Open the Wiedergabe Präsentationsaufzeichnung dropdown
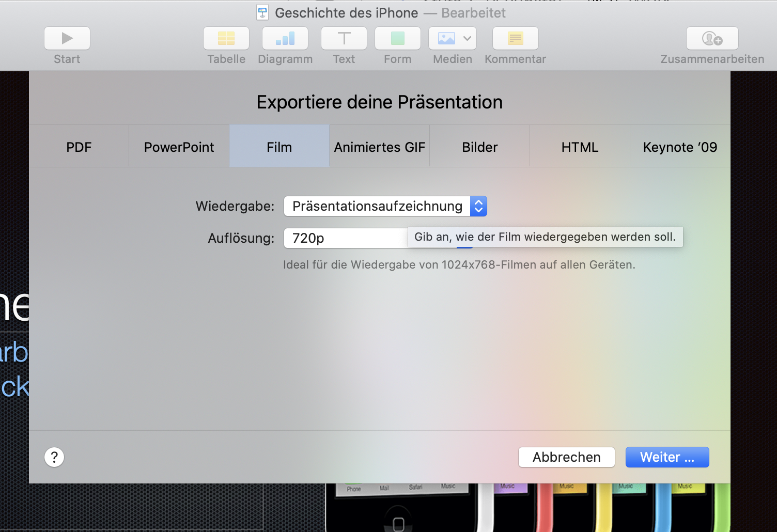777x532 pixels. pos(385,206)
